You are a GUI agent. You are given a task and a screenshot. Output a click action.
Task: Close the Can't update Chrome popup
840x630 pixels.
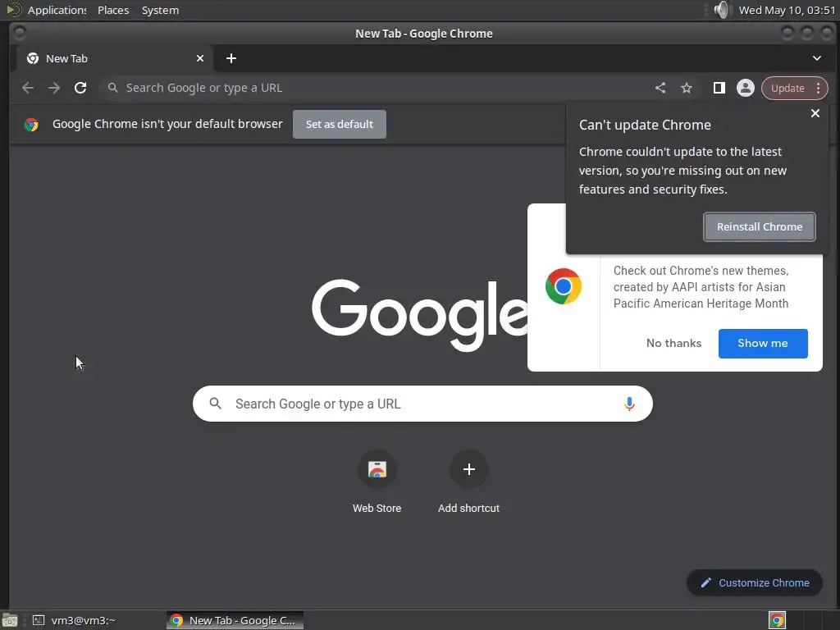point(815,113)
